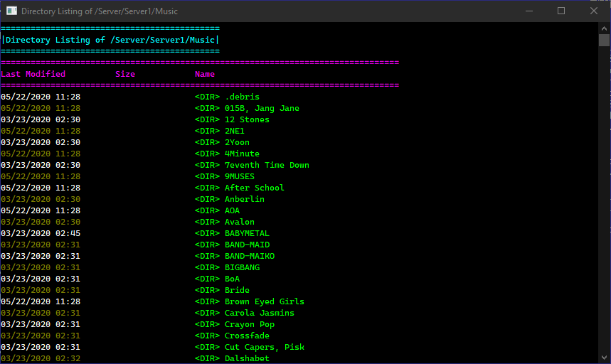Select the '7eventh Time Down' entry
The image size is (611, 364).
click(267, 165)
